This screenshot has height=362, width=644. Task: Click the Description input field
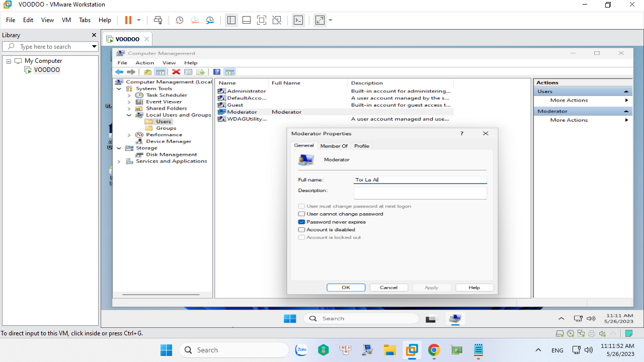(x=420, y=193)
